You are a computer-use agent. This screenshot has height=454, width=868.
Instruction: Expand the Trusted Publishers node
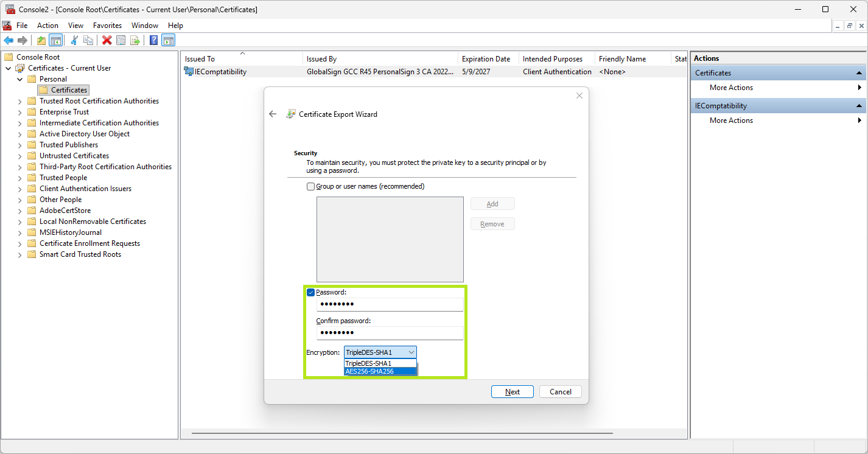click(x=19, y=145)
